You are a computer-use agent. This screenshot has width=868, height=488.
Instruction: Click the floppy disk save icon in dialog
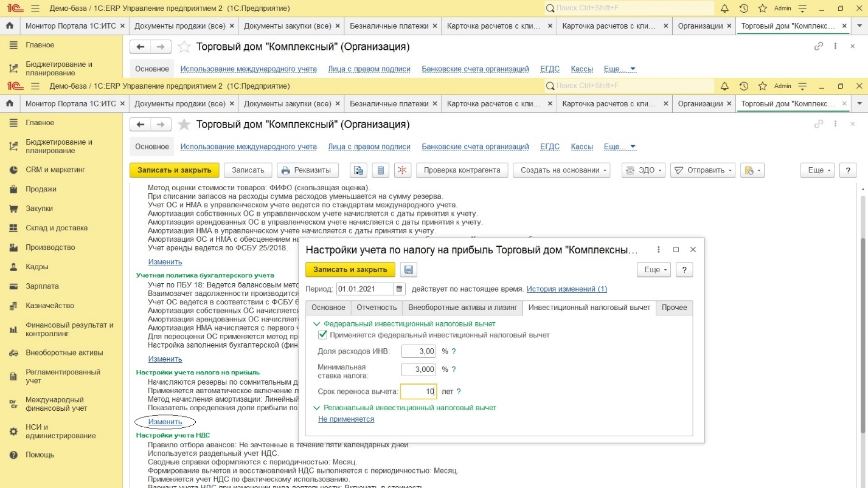408,270
